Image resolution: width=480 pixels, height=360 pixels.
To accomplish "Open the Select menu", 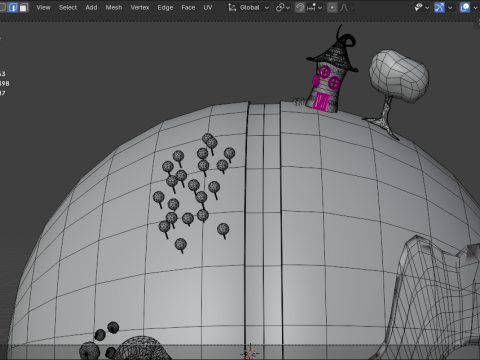I will pos(68,7).
